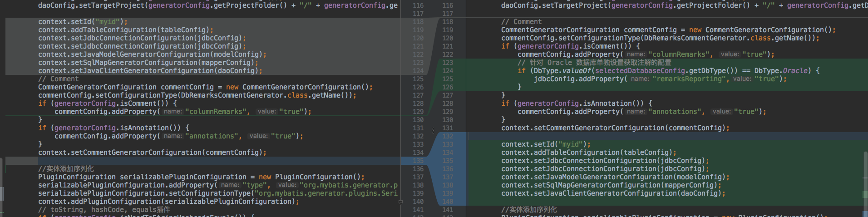Click the code folding marker beside line 140

(x=400, y=202)
